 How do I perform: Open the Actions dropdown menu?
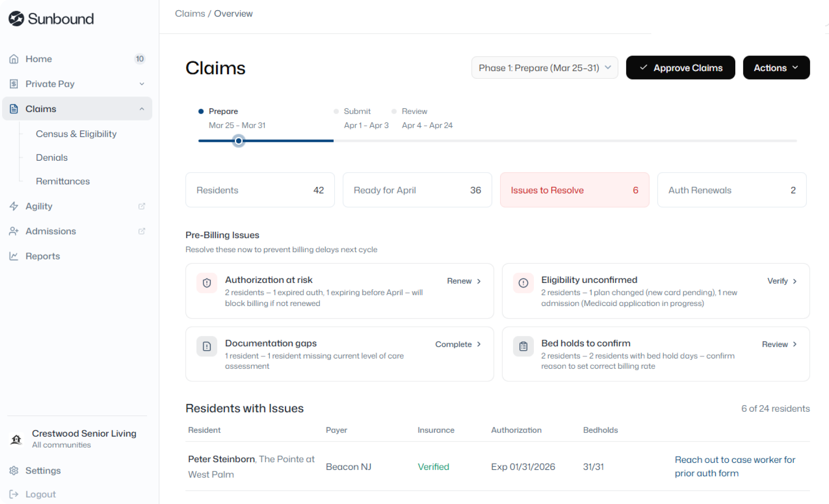tap(776, 67)
